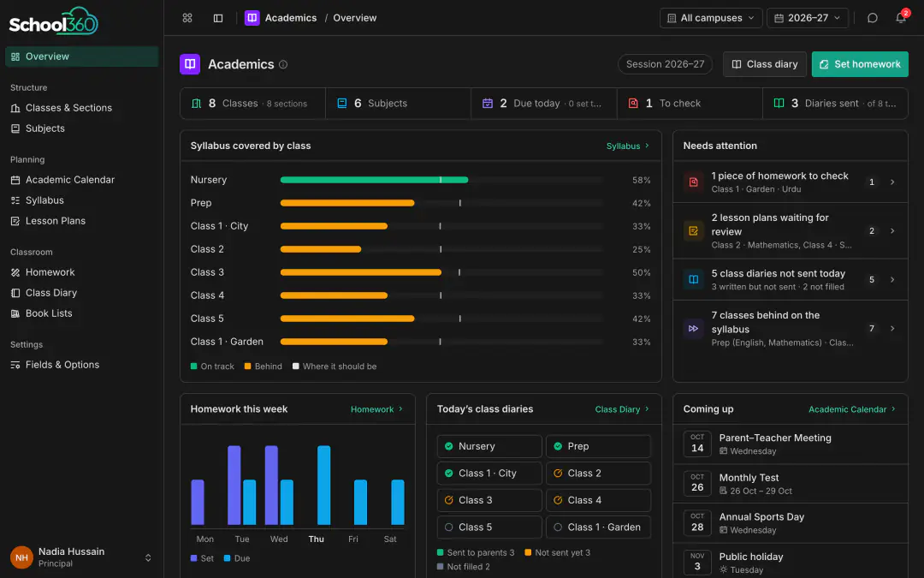Image resolution: width=924 pixels, height=578 pixels.
Task: Click the lesson plans review yellow icon
Action: coord(694,231)
